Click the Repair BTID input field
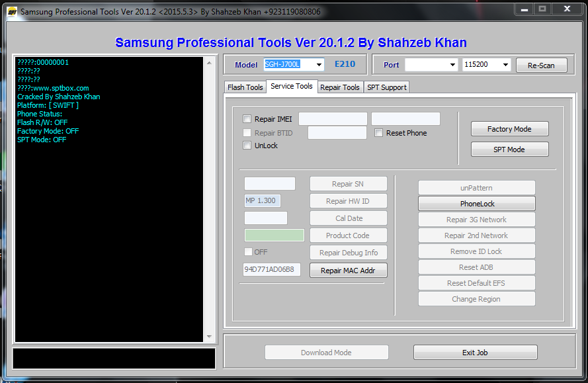Image resolution: width=588 pixels, height=383 pixels. click(337, 133)
